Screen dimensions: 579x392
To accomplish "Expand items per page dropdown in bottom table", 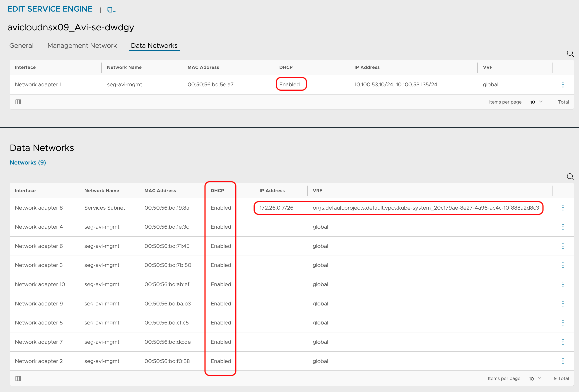I will [x=535, y=379].
